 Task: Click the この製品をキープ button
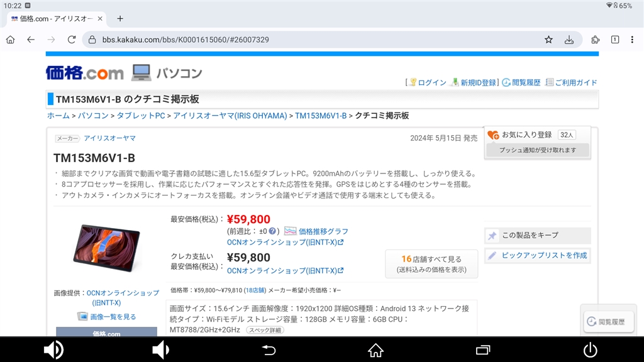(538, 235)
